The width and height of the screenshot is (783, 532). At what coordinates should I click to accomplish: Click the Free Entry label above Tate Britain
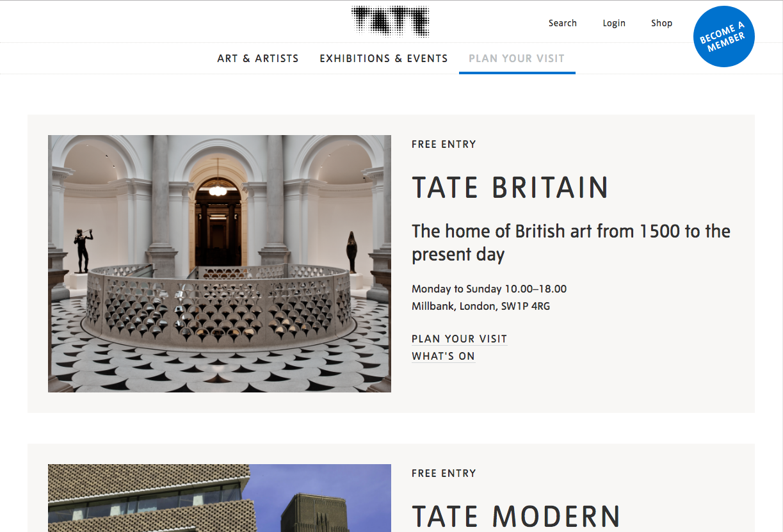click(444, 144)
